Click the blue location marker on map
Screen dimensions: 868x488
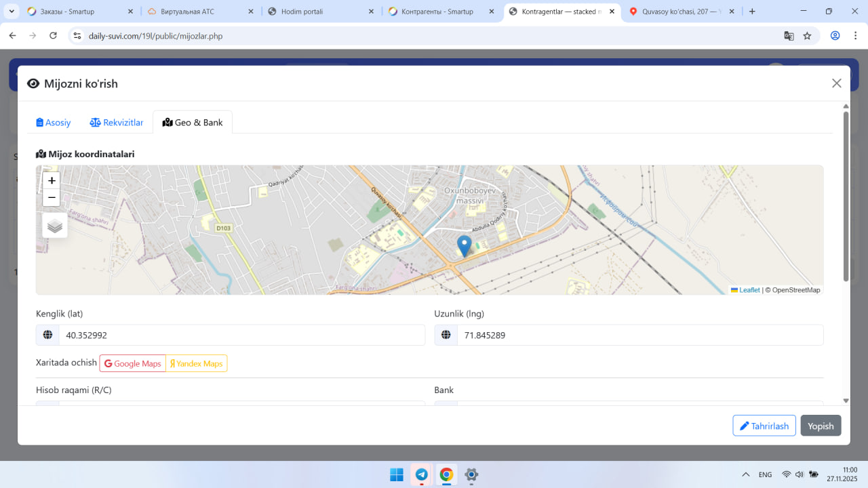[465, 245]
